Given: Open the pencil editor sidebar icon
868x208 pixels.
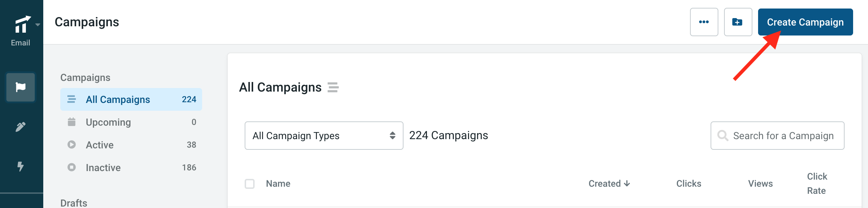Looking at the screenshot, I should pyautogui.click(x=21, y=127).
